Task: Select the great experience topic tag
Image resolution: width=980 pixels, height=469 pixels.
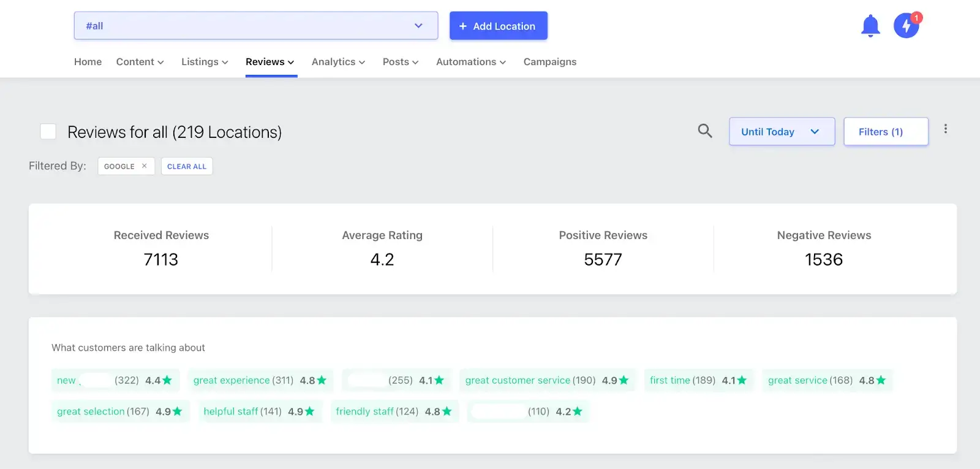Action: (260, 380)
